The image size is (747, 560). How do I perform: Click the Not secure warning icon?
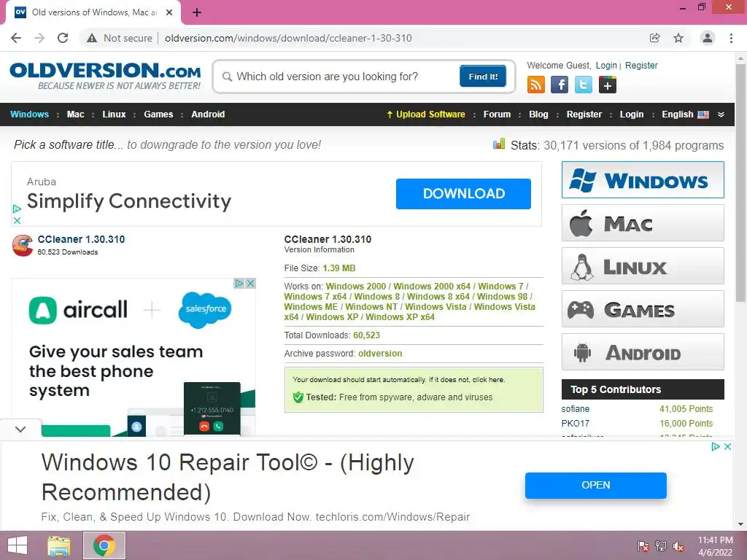point(92,38)
